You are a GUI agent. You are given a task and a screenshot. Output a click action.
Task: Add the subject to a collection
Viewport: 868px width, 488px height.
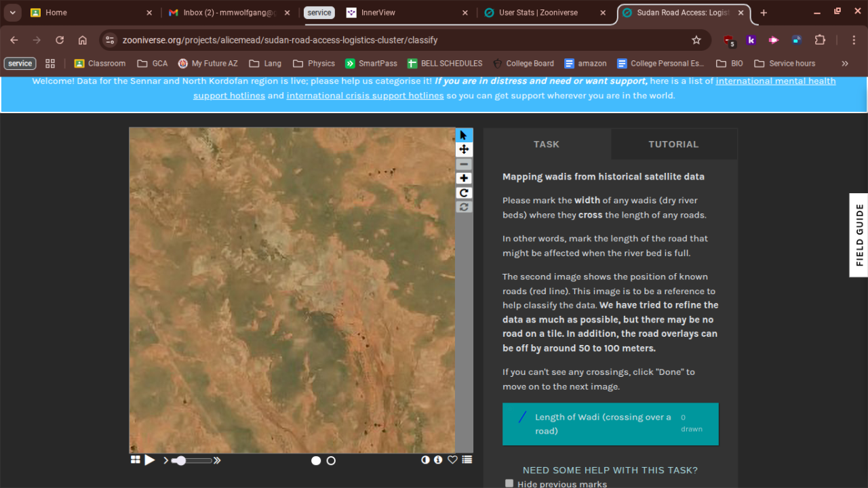pyautogui.click(x=467, y=460)
